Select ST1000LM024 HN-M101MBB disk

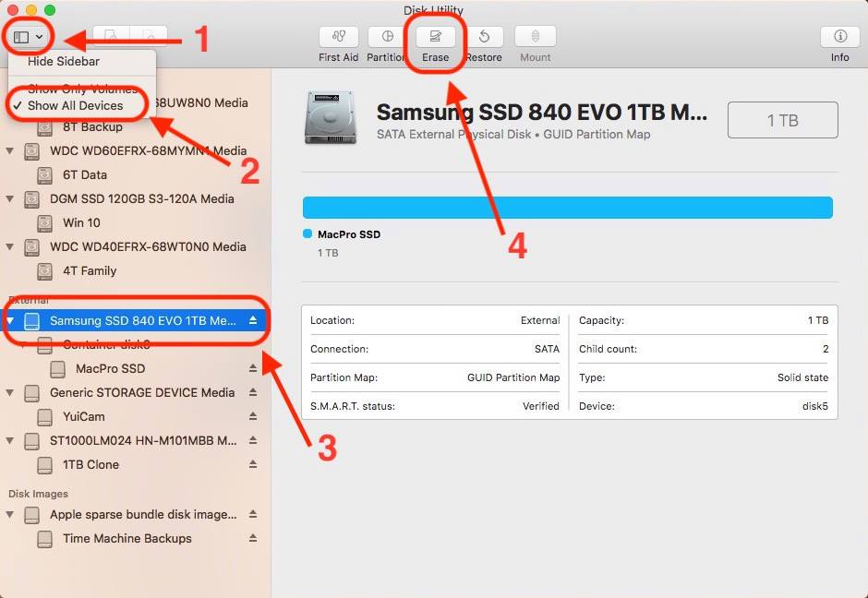pyautogui.click(x=143, y=441)
